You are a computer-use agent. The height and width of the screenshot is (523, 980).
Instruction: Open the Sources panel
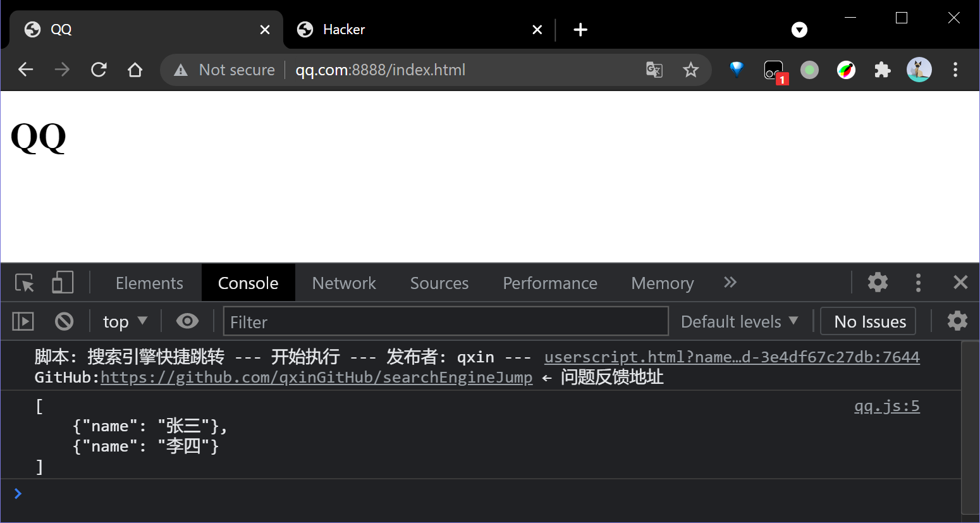pos(439,283)
